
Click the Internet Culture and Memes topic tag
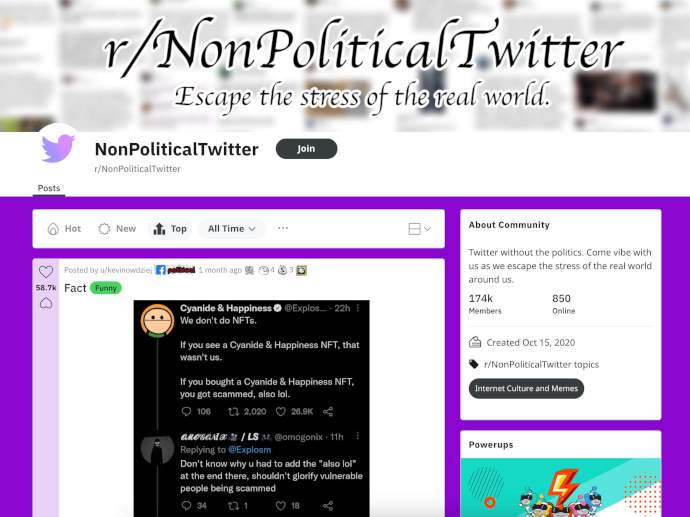526,389
